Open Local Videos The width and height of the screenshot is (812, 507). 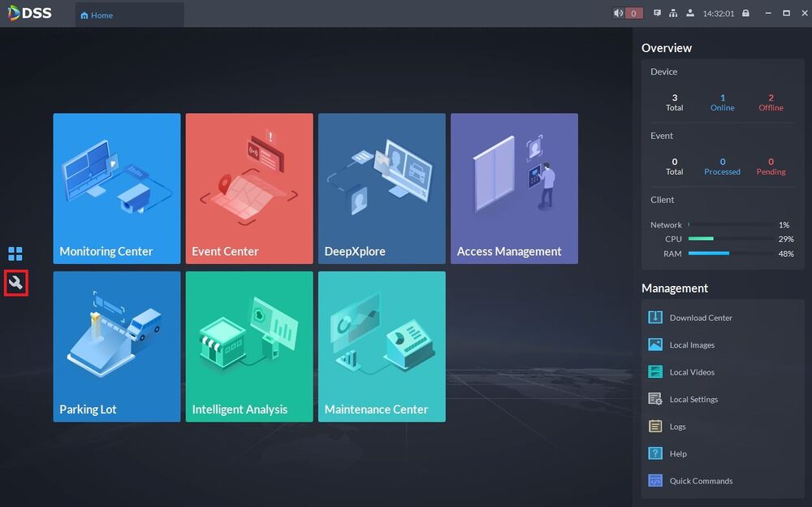click(x=681, y=371)
